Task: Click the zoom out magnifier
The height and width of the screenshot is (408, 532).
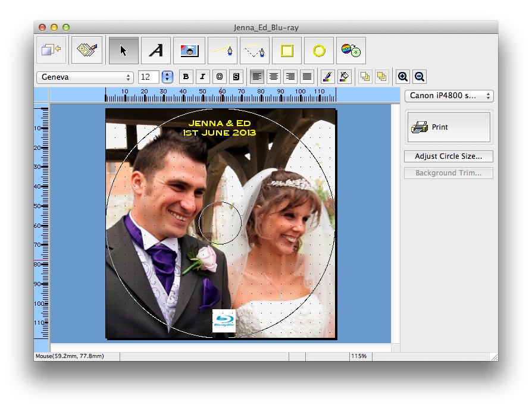Action: click(x=419, y=77)
